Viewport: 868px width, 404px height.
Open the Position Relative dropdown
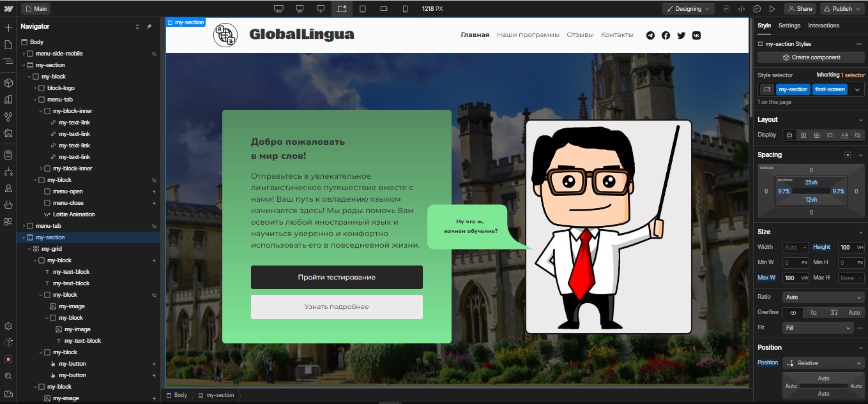(x=823, y=363)
